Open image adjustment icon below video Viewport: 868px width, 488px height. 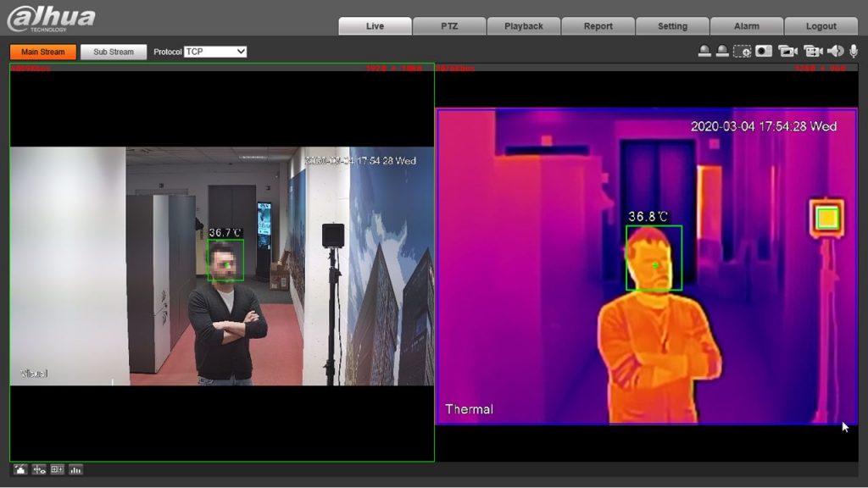pos(20,469)
